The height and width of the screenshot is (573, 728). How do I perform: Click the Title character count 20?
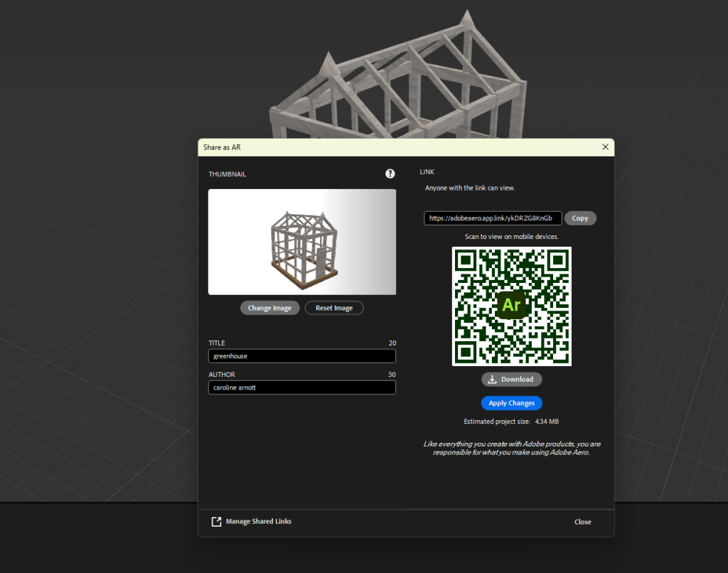tap(392, 343)
